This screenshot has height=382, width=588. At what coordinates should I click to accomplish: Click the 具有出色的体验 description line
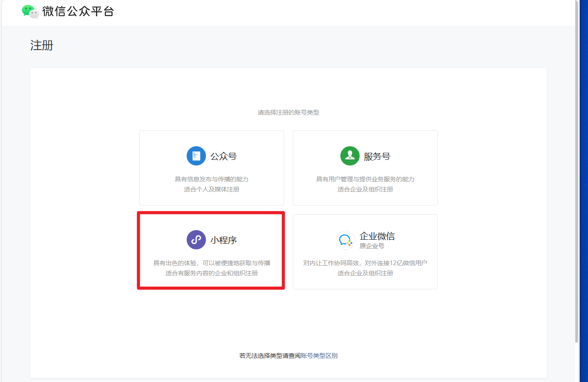point(212,263)
